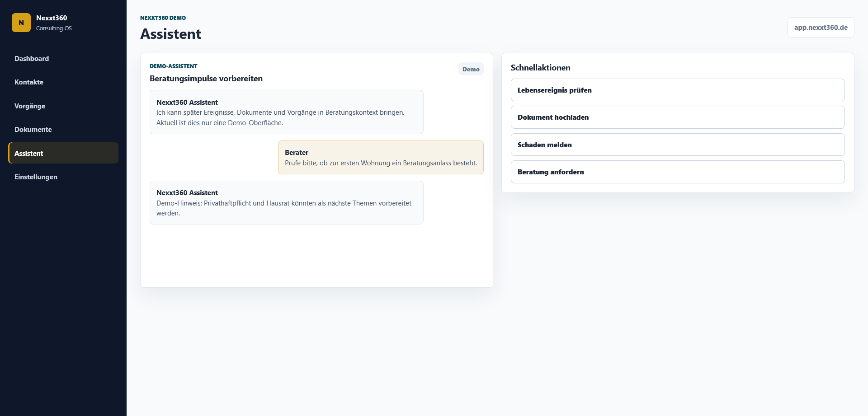Click the Lebensereignis prüfen quick action
This screenshot has width=868, height=416.
pos(678,90)
